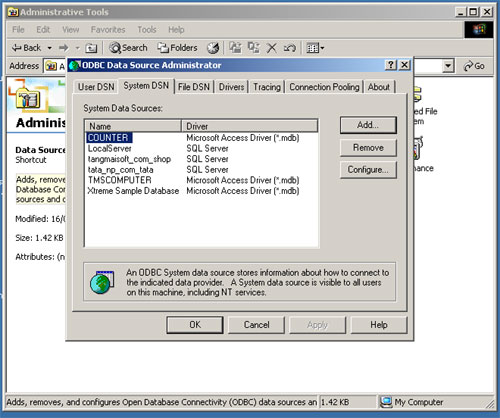
Task: Click the address bar folder icon
Action: point(51,66)
